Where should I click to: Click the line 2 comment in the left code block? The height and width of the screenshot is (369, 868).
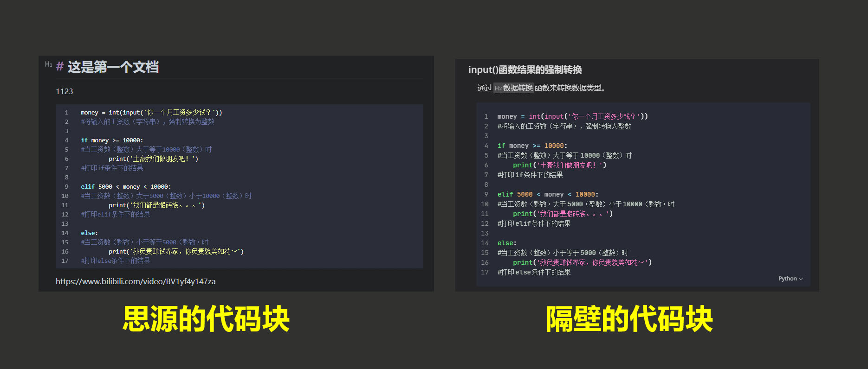(148, 121)
